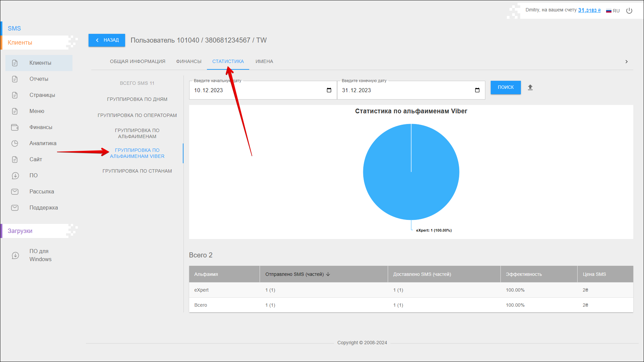Open the end date calendar picker
Screen dimensions: 644x362
click(477, 90)
